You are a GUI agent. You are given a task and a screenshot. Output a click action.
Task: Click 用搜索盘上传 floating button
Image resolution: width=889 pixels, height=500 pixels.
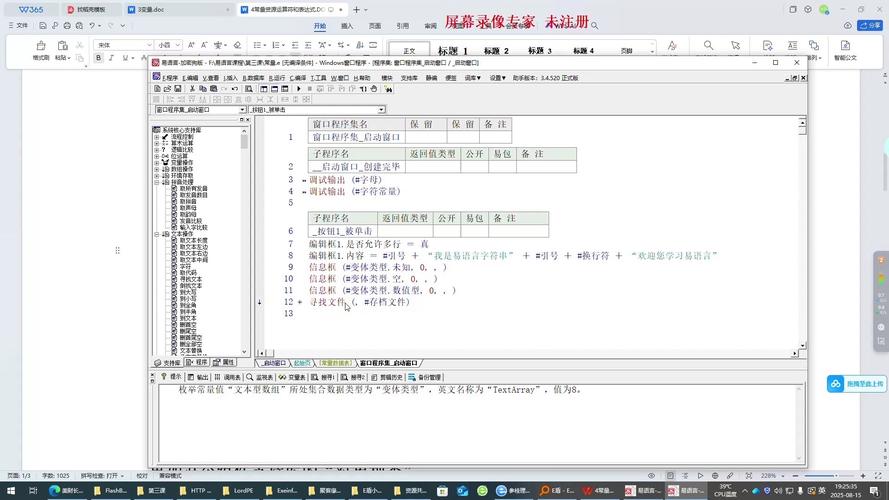(x=858, y=383)
